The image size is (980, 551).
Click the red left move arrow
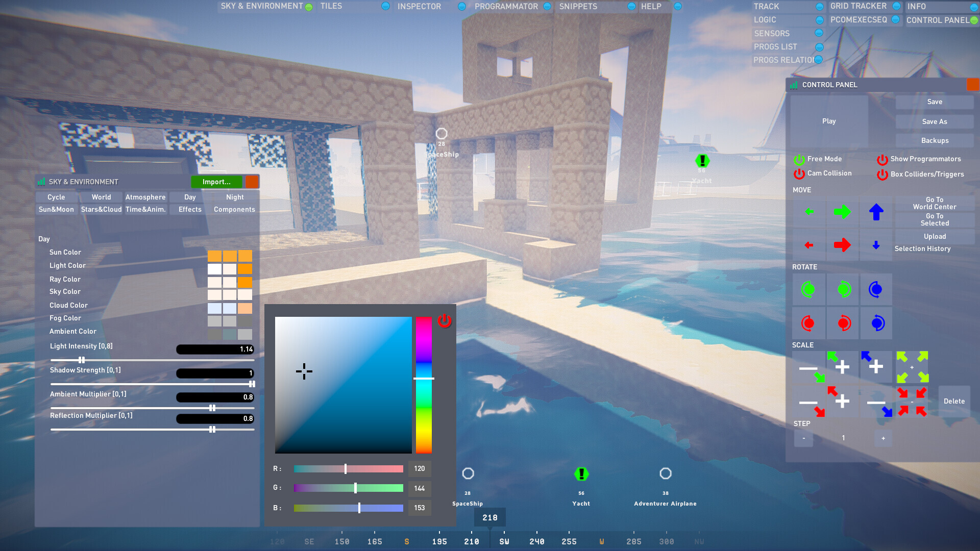pos(808,245)
